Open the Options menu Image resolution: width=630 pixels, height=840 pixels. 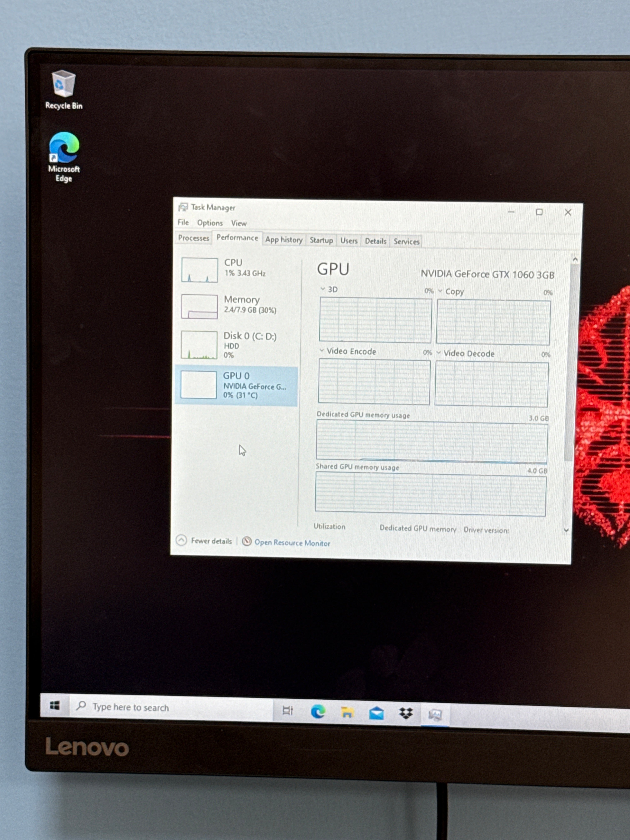pyautogui.click(x=210, y=223)
